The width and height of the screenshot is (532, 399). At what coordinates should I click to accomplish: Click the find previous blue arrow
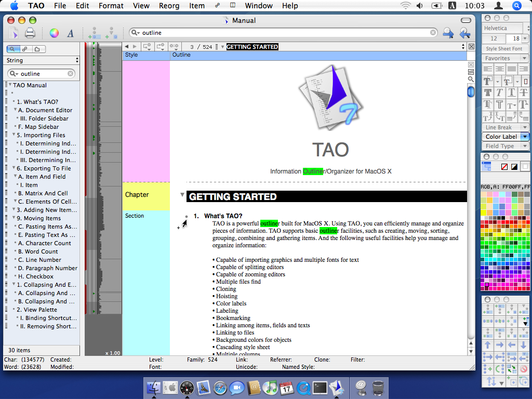pyautogui.click(x=464, y=33)
